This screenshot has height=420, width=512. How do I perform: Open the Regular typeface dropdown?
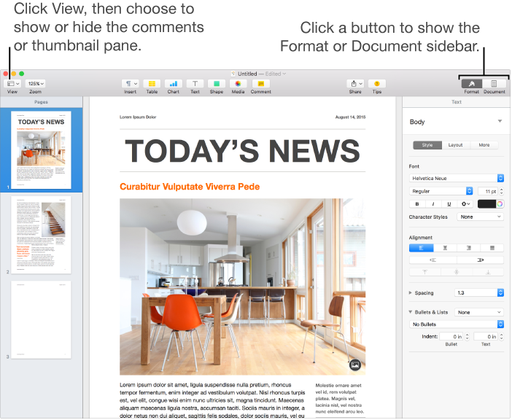441,191
